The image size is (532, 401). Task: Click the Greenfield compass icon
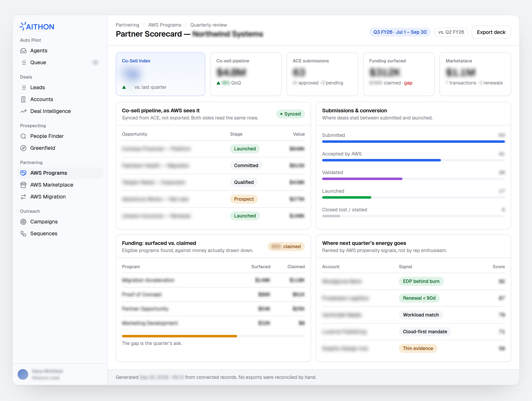[x=23, y=148]
